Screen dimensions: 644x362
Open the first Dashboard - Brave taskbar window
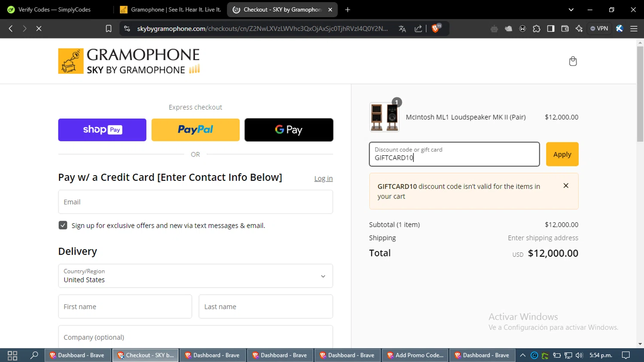click(78, 355)
